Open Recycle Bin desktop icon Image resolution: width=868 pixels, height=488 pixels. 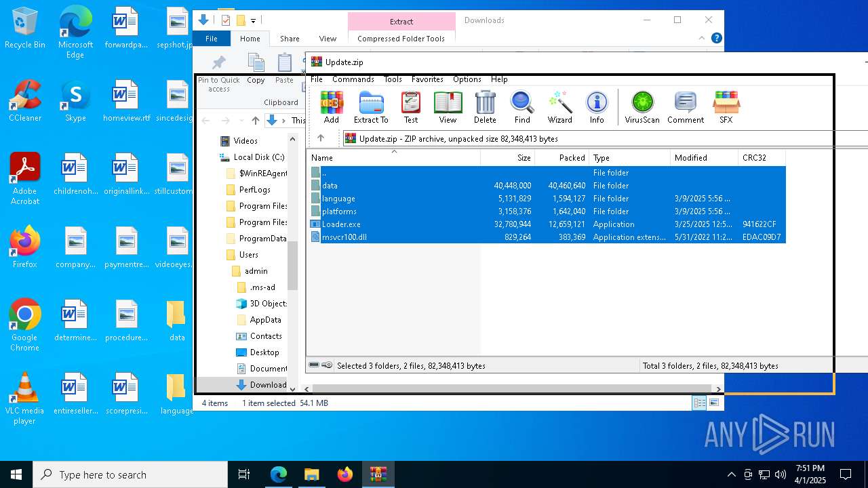click(25, 28)
